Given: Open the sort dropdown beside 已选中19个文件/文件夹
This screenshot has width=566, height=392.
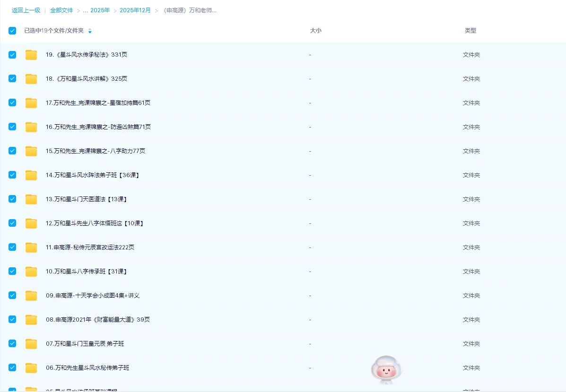Looking at the screenshot, I should click(x=90, y=31).
